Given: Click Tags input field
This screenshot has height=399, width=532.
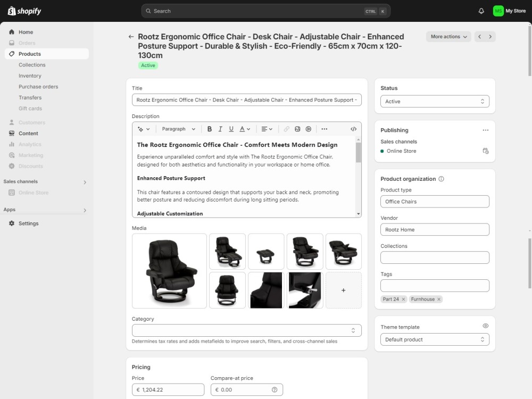Looking at the screenshot, I should 435,286.
